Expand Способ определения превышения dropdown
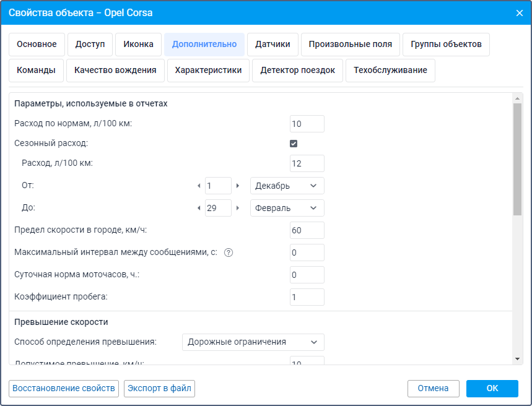This screenshot has width=532, height=406. [253, 342]
